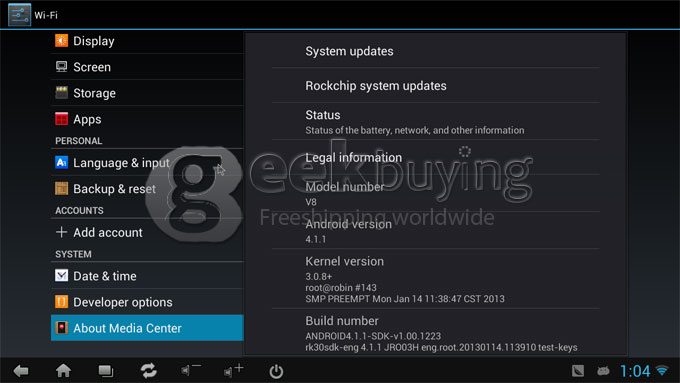The image size is (680, 383).
Task: Open the Storage settings
Action: (x=147, y=93)
